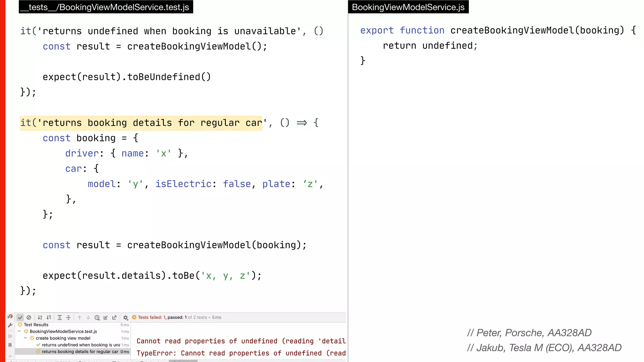Screen dimensions: 644x362
Task: Click the "expect(result.details).toBe('x, y, z')" line
Action: 152,276
